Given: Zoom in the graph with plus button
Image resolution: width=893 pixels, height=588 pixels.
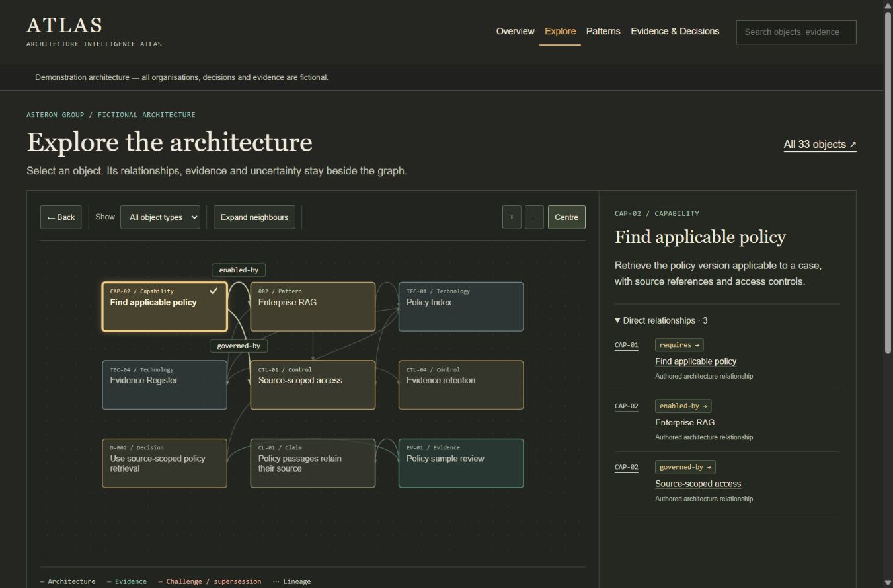Looking at the screenshot, I should (x=512, y=217).
